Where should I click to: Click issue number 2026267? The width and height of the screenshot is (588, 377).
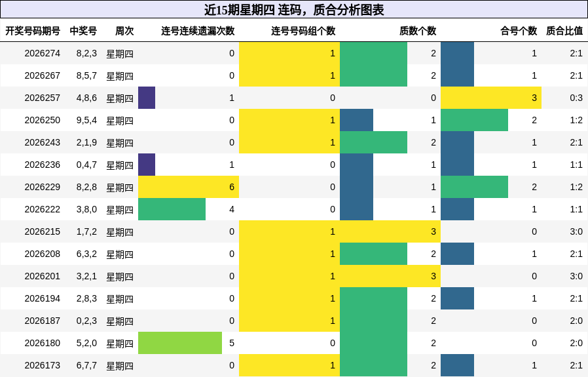tap(43, 75)
